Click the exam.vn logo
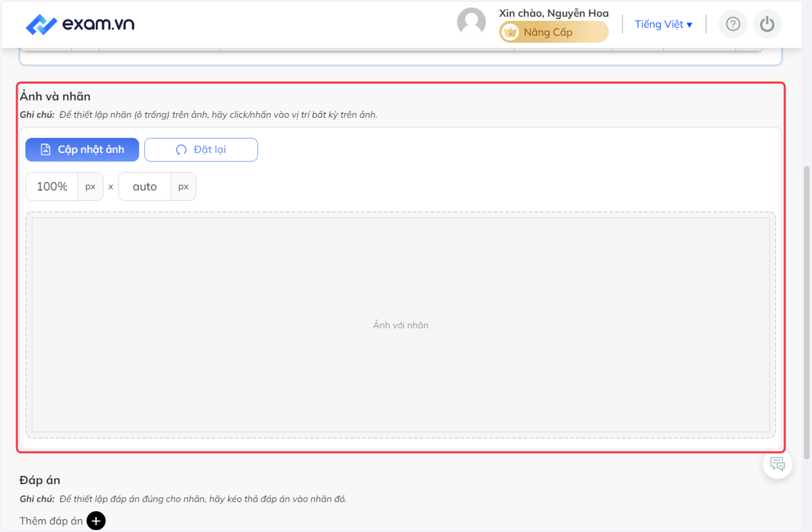 [80, 24]
